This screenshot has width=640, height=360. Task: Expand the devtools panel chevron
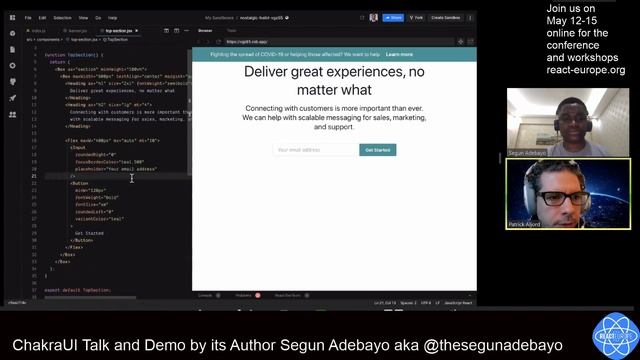(x=469, y=296)
